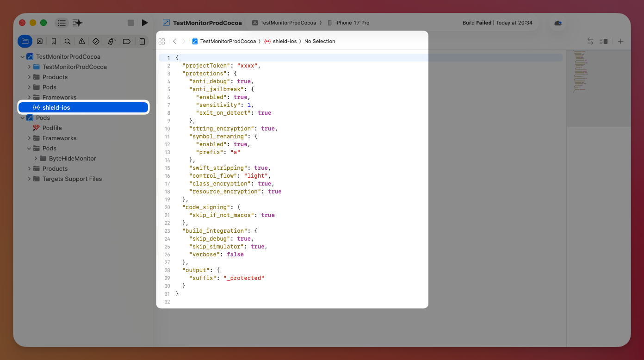
Task: Expand the Targets Support Files folder
Action: point(29,179)
